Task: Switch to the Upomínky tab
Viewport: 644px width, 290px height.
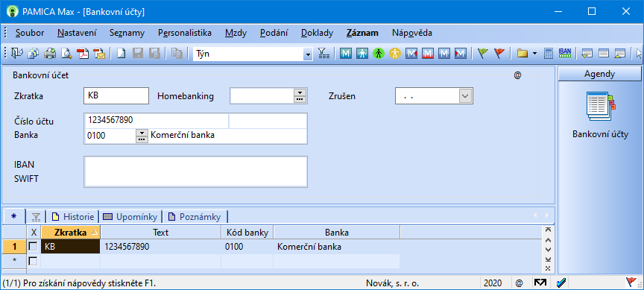Action: pyautogui.click(x=130, y=216)
